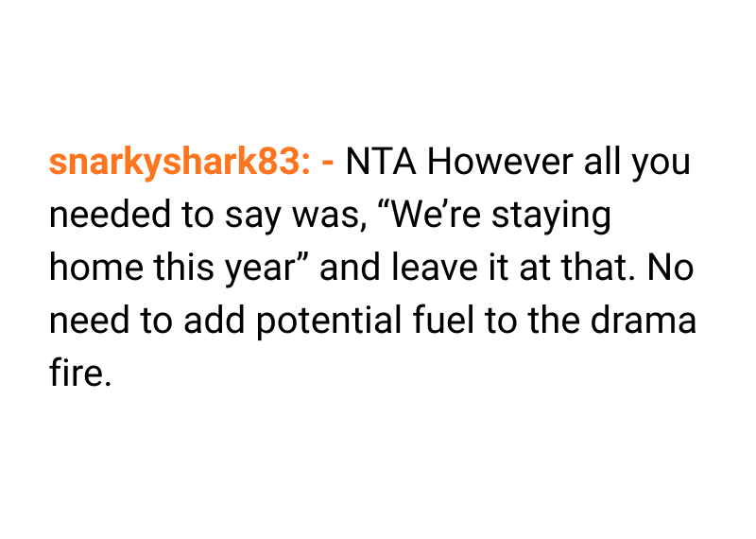Click the word 'need' on the fourth line
The width and height of the screenshot is (756, 539).
[x=89, y=322]
